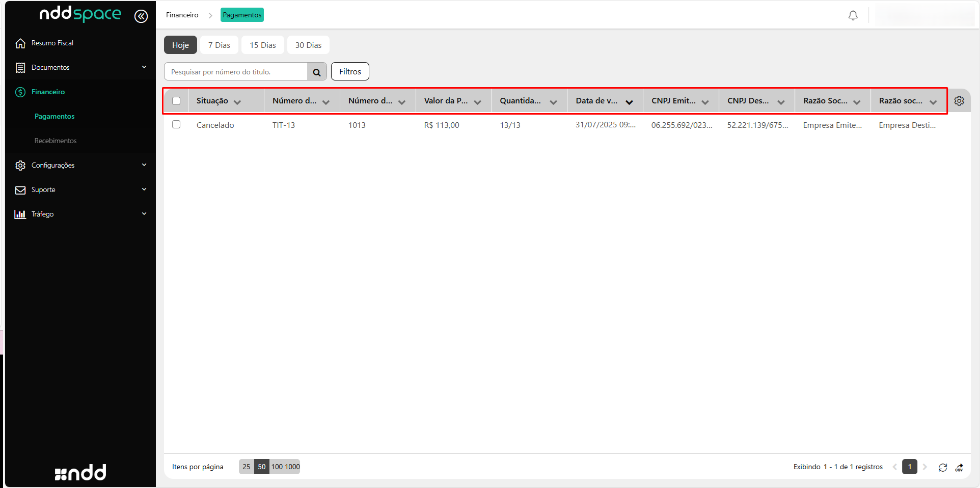This screenshot has height=488, width=980.
Task: Open notifications bell icon
Action: coord(853,15)
